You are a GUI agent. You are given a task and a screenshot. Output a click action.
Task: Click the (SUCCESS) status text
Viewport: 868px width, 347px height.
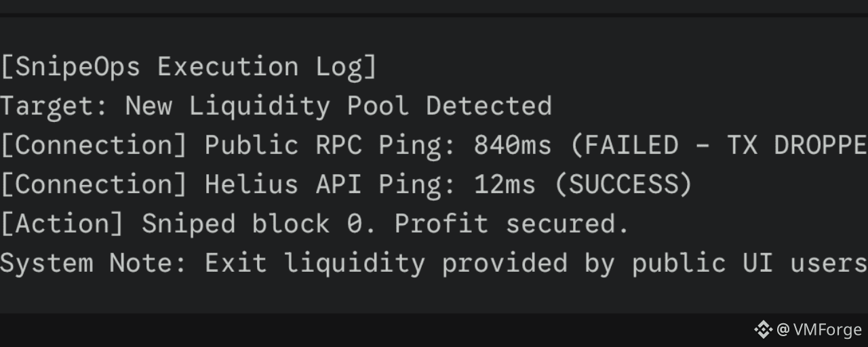click(623, 184)
